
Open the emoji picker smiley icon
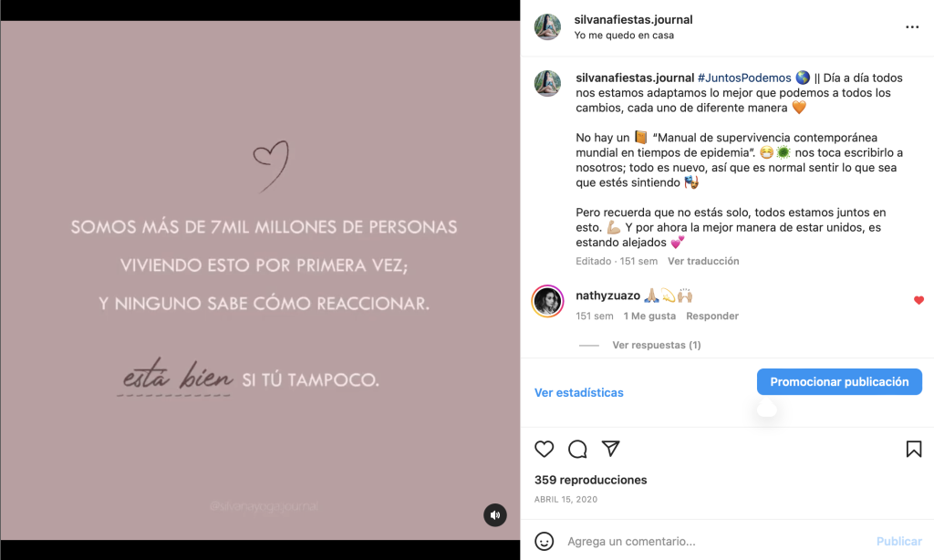pyautogui.click(x=544, y=541)
